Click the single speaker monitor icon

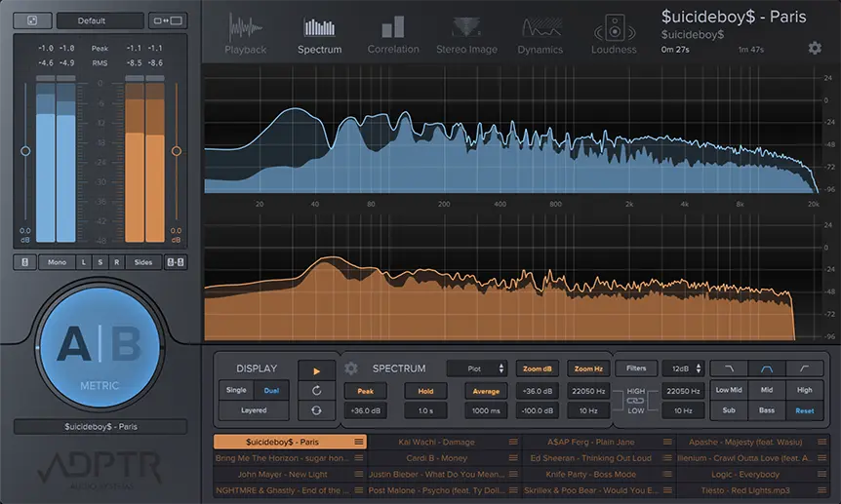24,262
